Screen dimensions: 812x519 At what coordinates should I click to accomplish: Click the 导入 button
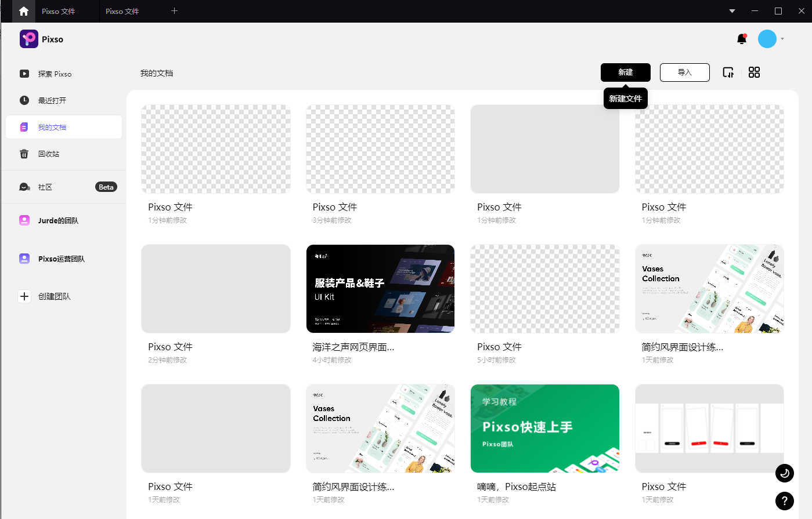tap(685, 72)
